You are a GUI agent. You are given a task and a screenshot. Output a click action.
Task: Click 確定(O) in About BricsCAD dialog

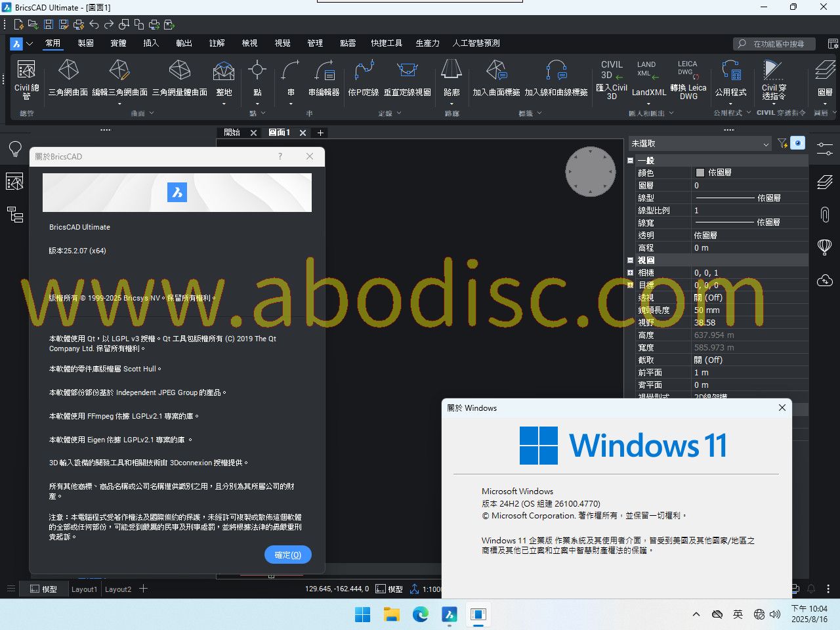[x=288, y=555]
